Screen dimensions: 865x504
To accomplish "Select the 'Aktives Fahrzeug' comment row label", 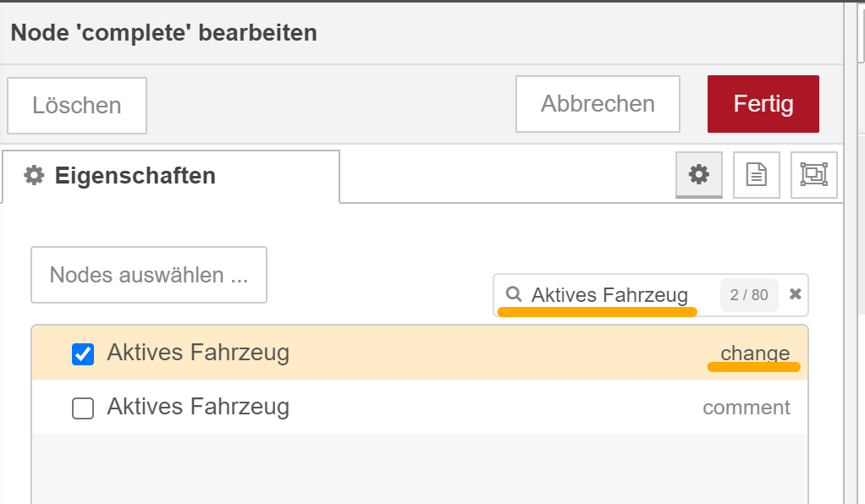I will click(x=198, y=407).
